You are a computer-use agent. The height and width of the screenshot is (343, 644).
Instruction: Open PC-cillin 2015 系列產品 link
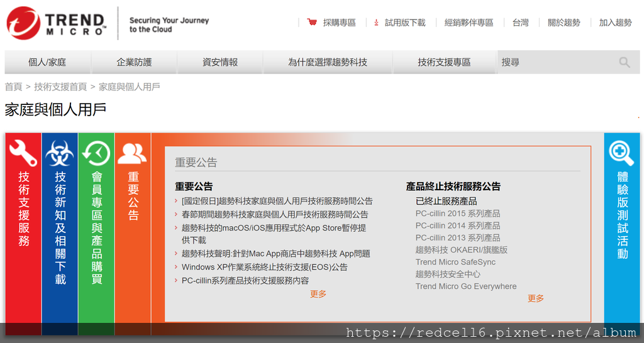(458, 214)
